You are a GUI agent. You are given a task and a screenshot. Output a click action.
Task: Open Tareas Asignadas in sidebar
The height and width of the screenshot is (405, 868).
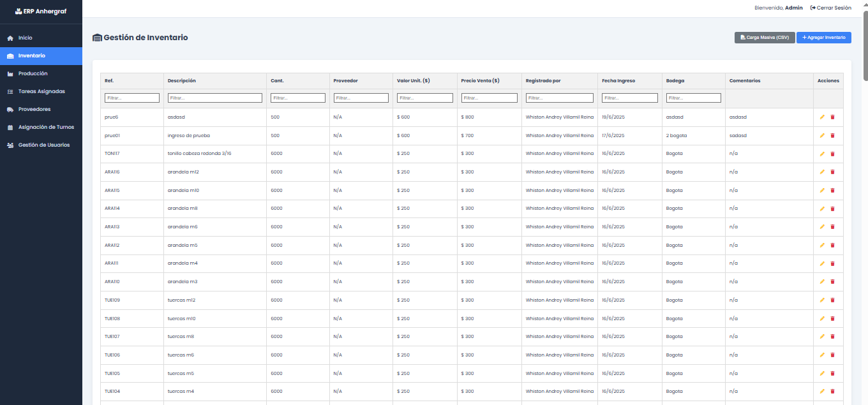41,92
